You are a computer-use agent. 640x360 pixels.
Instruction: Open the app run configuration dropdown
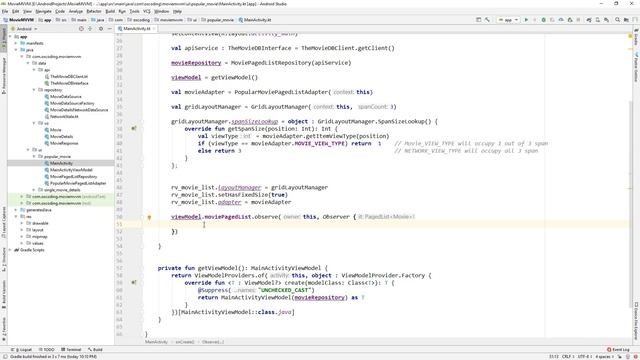point(508,20)
